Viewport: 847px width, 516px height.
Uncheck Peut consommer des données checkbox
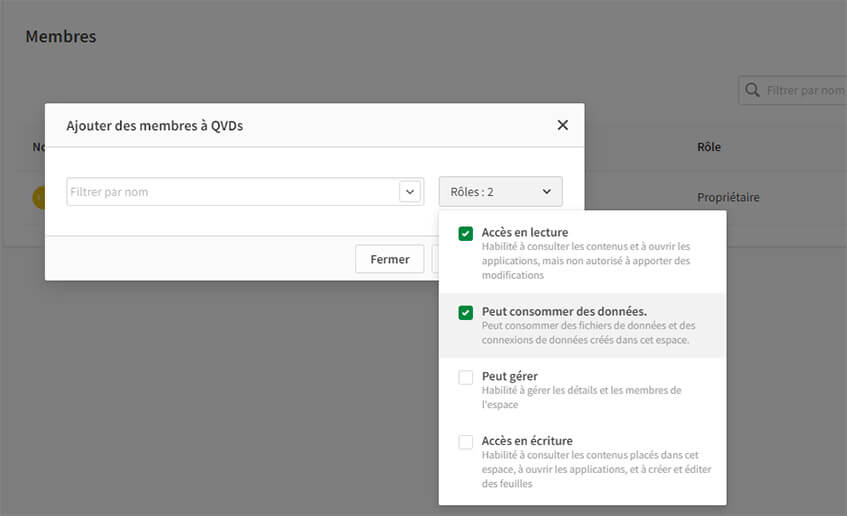pyautogui.click(x=466, y=313)
